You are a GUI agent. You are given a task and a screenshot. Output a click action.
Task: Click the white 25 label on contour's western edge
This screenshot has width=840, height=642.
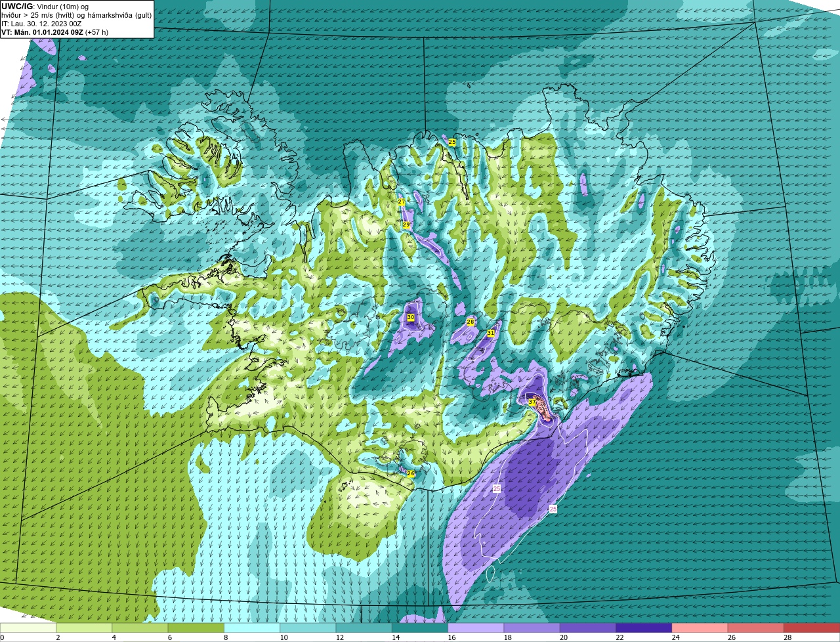point(497,488)
